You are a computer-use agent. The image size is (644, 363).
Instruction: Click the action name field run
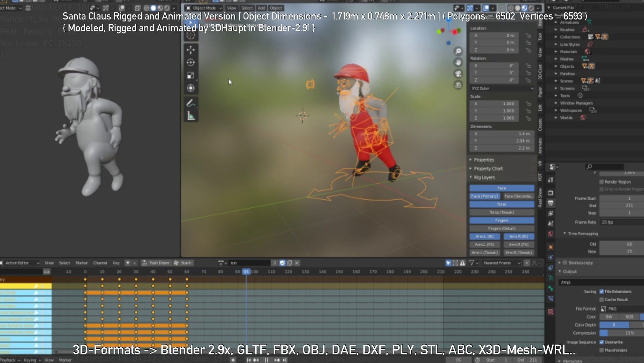point(250,263)
